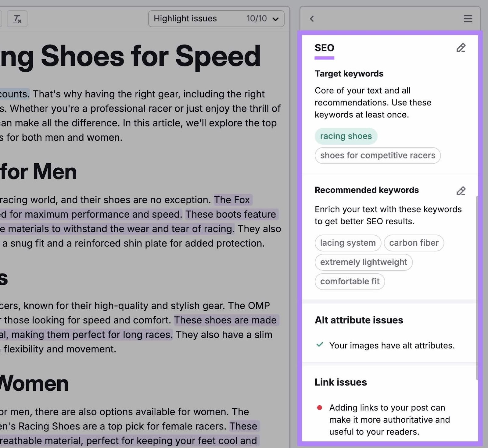The width and height of the screenshot is (488, 448).
Task: Click the clear formatting icon
Action: point(17,19)
